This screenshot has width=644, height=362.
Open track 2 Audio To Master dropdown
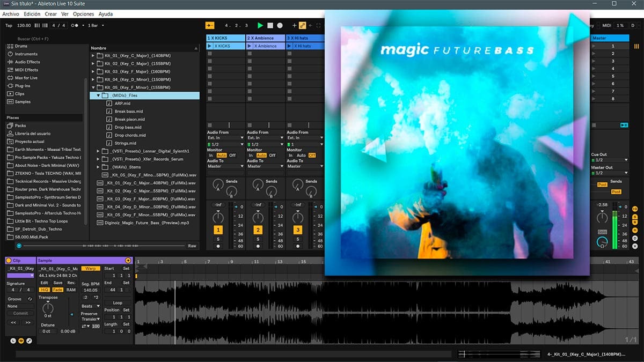(265, 166)
